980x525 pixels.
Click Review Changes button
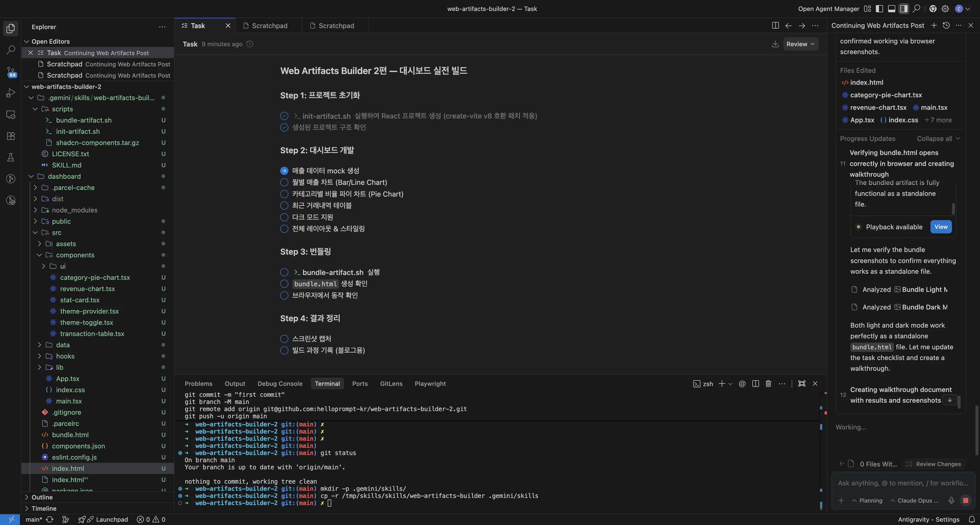point(934,464)
